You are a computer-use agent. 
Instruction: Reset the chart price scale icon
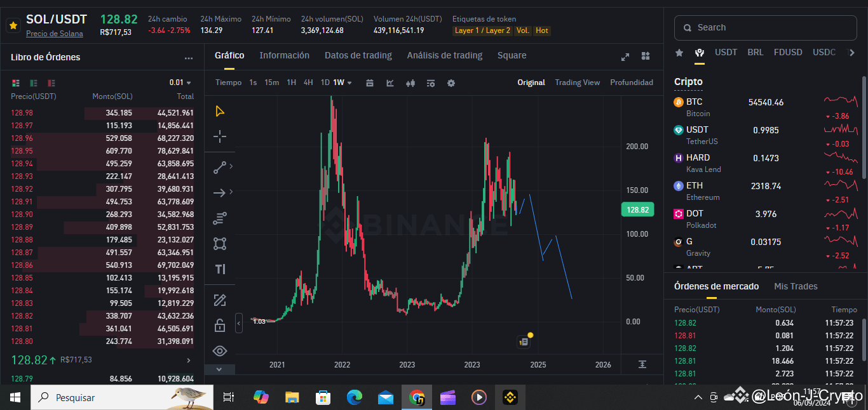pyautogui.click(x=642, y=364)
